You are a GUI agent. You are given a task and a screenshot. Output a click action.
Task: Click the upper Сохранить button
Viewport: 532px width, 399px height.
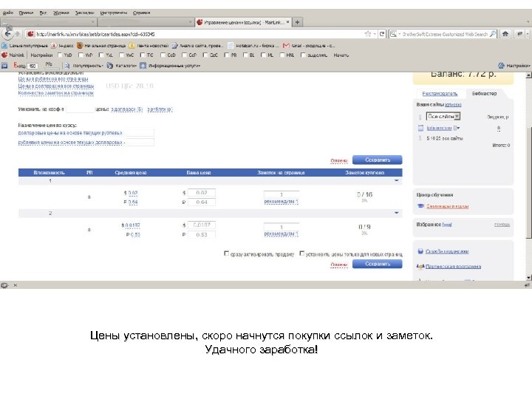(378, 160)
